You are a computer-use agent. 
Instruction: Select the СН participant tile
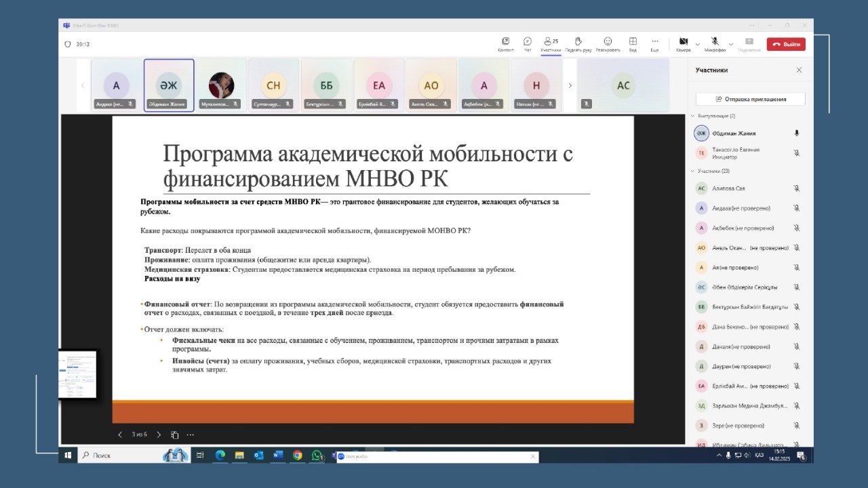[x=273, y=85]
